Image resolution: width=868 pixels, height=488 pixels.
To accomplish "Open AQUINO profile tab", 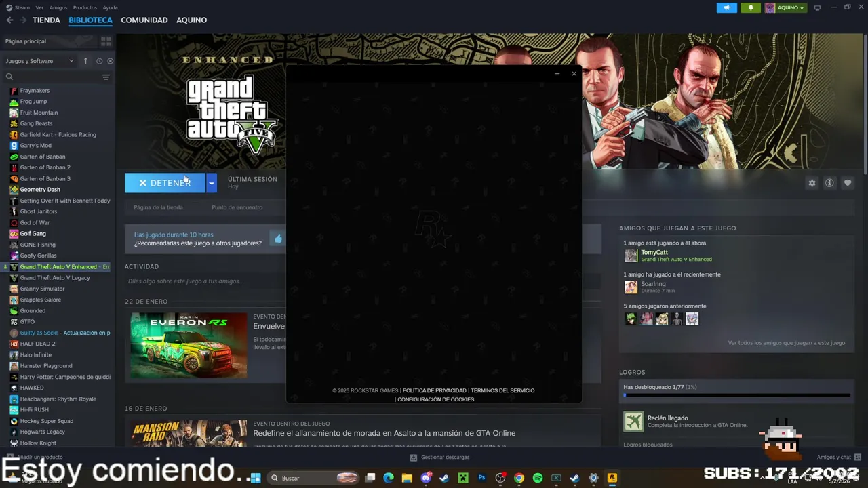I will pyautogui.click(x=192, y=20).
